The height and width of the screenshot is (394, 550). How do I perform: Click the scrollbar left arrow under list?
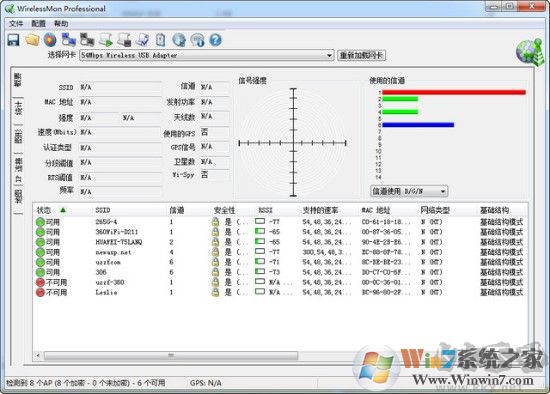(38, 355)
